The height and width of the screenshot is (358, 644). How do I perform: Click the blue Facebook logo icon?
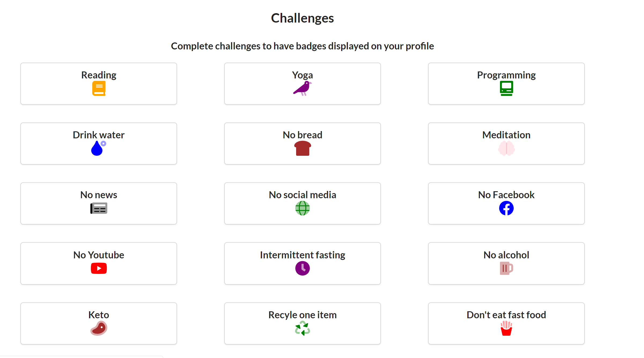pyautogui.click(x=506, y=208)
